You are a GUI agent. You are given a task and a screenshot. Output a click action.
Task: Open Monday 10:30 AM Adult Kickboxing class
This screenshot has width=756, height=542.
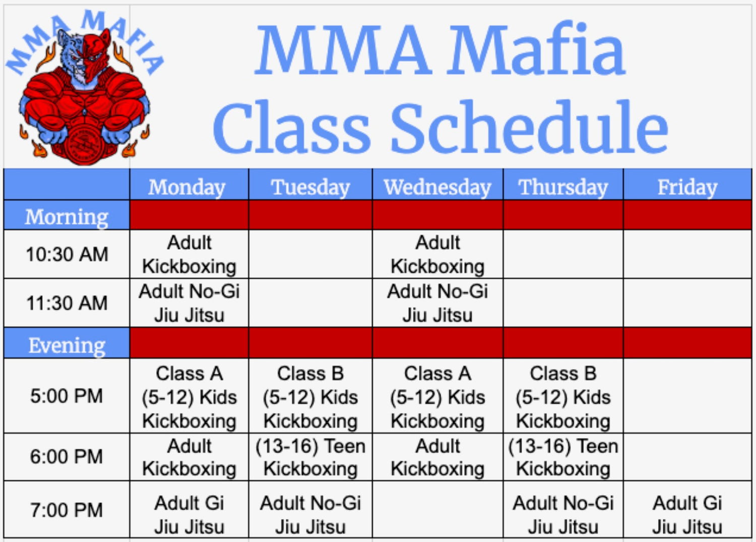pos(190,254)
